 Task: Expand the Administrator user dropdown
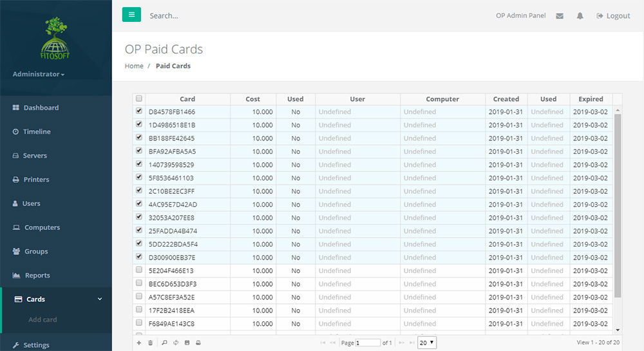coord(39,74)
